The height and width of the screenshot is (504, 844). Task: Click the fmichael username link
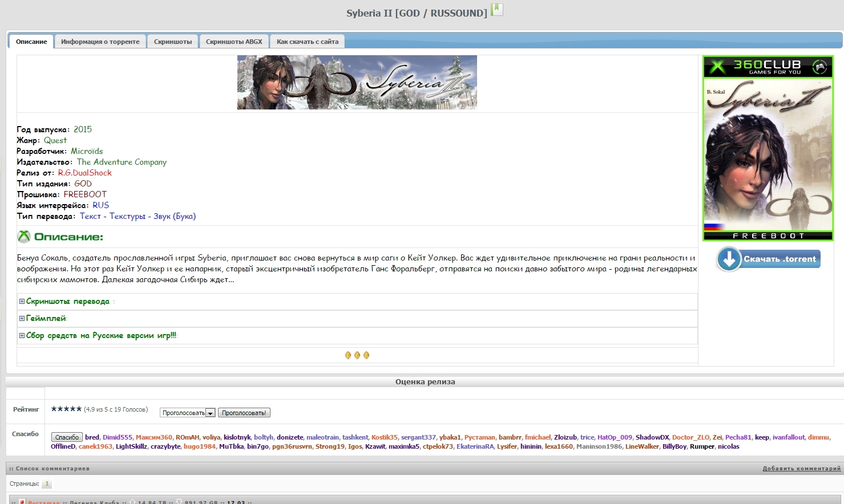(538, 437)
